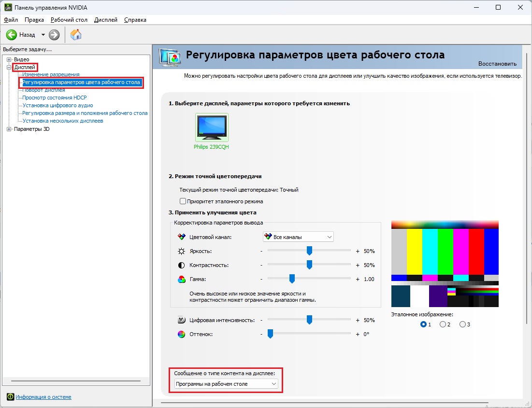This screenshot has width=532, height=408.
Task: Click the brightness sun icon
Action: click(182, 251)
